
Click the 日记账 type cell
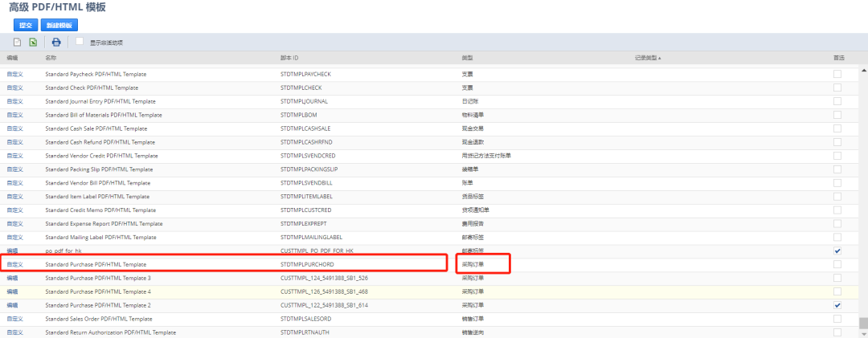coord(470,101)
